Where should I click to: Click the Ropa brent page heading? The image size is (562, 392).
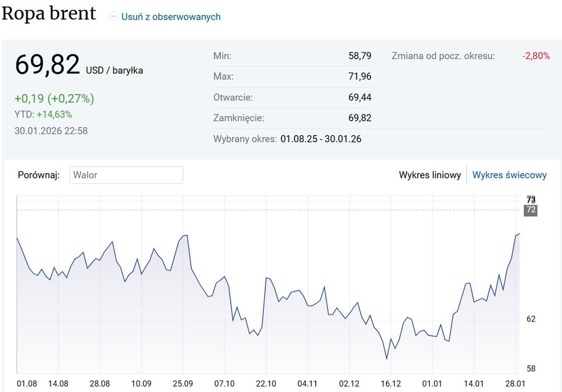[x=49, y=14]
